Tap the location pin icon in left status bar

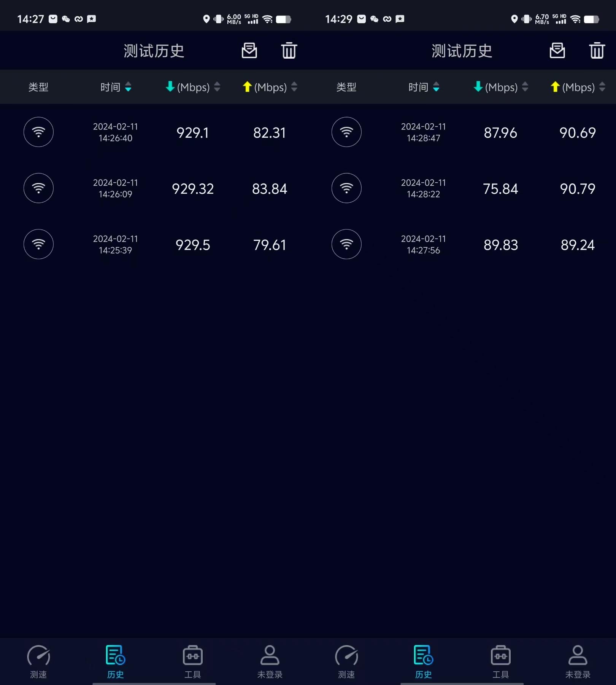[206, 19]
